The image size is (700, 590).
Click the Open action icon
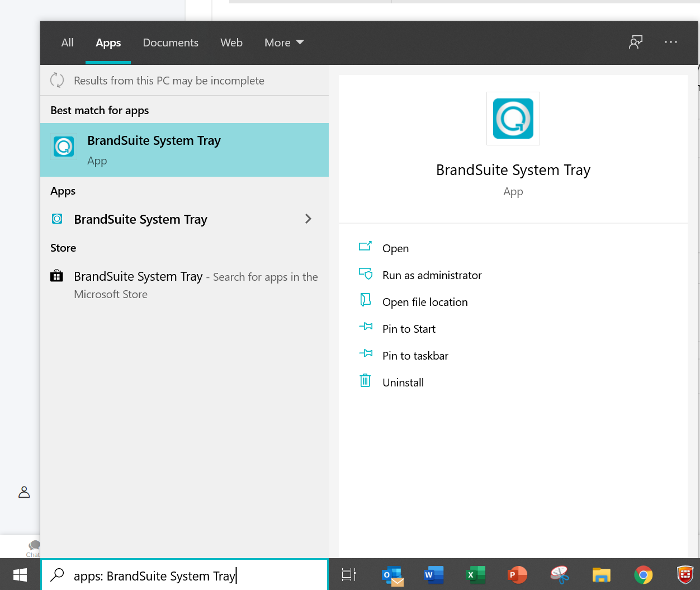(x=365, y=247)
